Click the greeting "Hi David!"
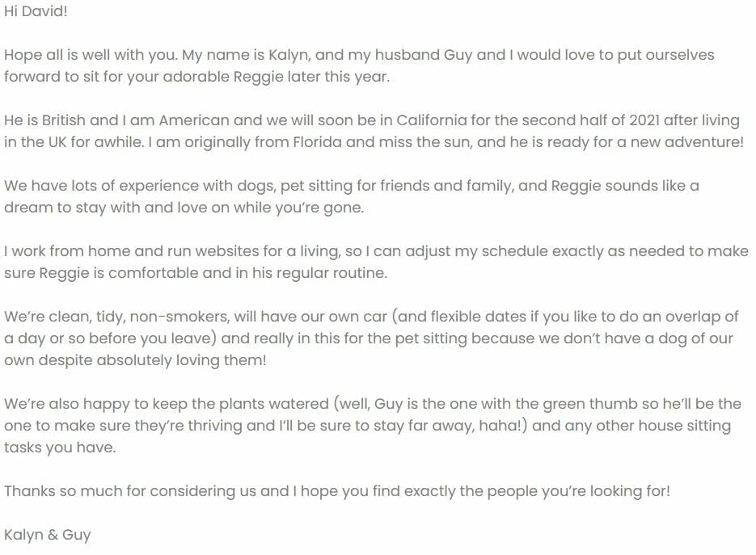The image size is (756, 555). (36, 11)
